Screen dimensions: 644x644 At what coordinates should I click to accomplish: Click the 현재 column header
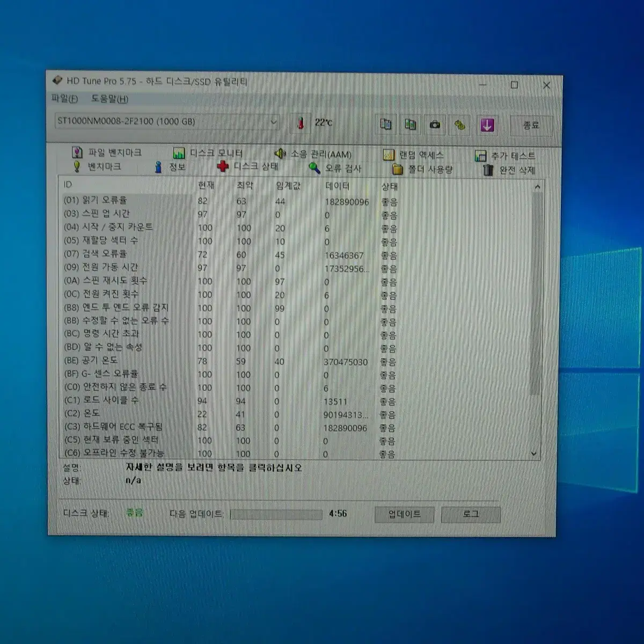pyautogui.click(x=206, y=185)
